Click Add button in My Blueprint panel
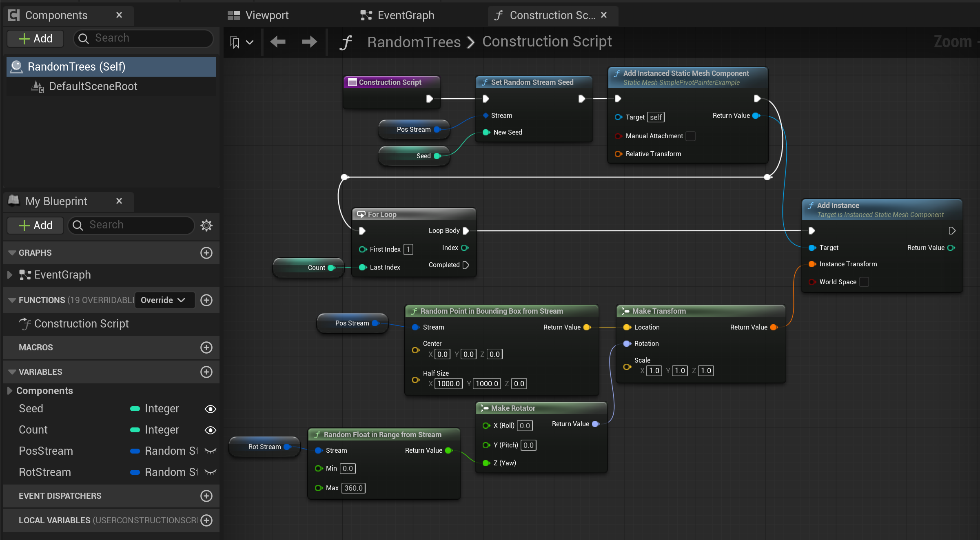 click(x=35, y=226)
